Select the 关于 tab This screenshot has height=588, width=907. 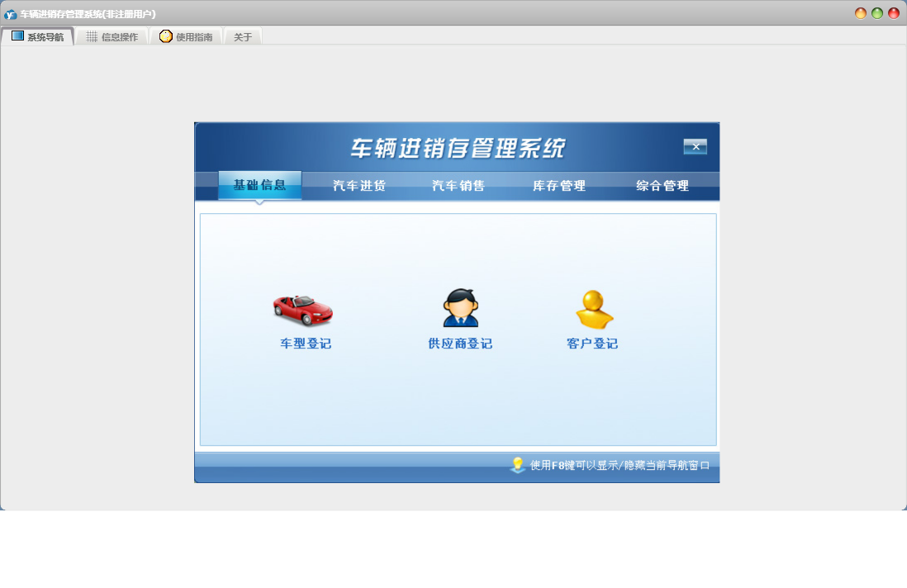click(243, 37)
